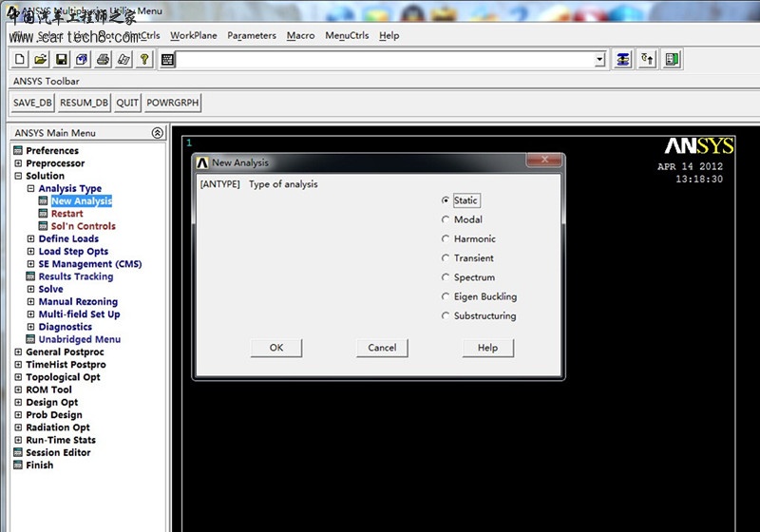
Task: Click the Raise Hidden windows icon
Action: [648, 60]
